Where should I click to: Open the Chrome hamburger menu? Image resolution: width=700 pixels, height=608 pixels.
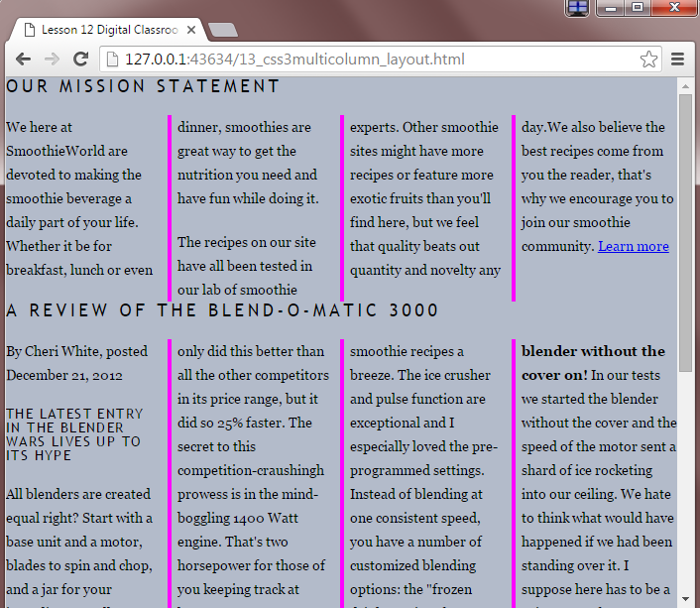(x=679, y=60)
